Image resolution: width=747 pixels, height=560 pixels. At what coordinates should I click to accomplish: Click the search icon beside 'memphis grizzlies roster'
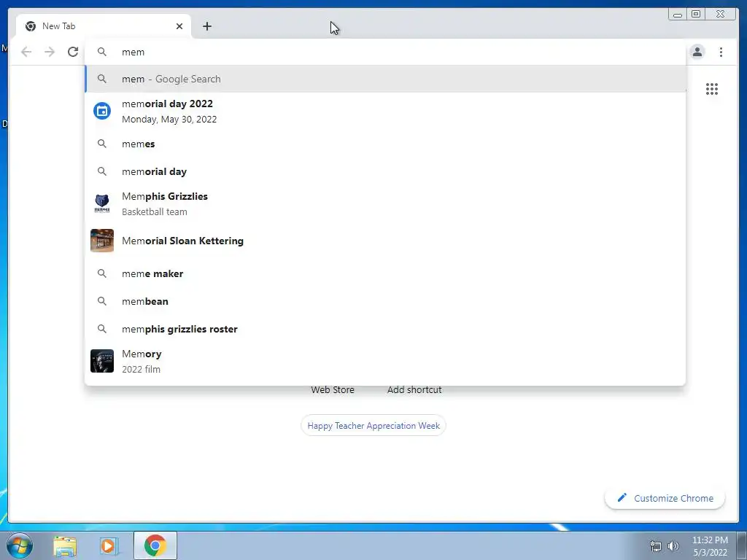(x=102, y=329)
